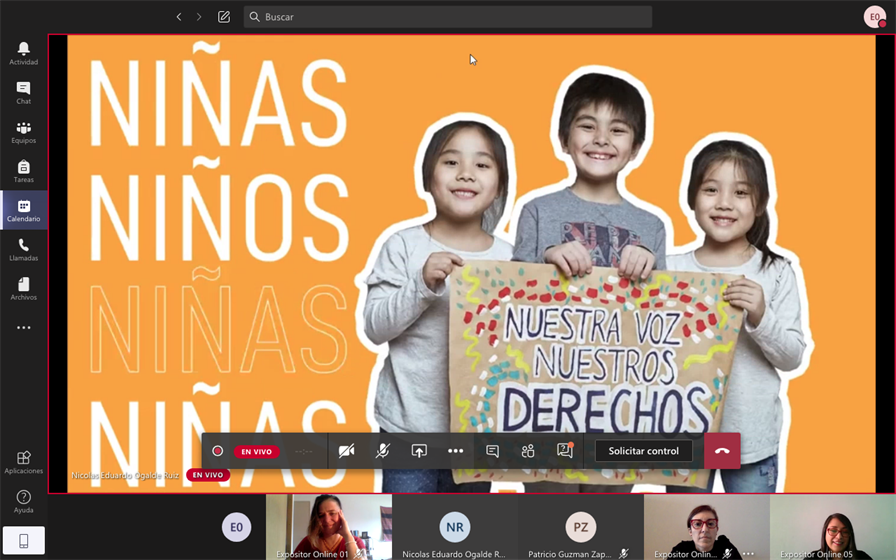Click the Buscar search field
Image resolution: width=896 pixels, height=560 pixels.
point(447,17)
